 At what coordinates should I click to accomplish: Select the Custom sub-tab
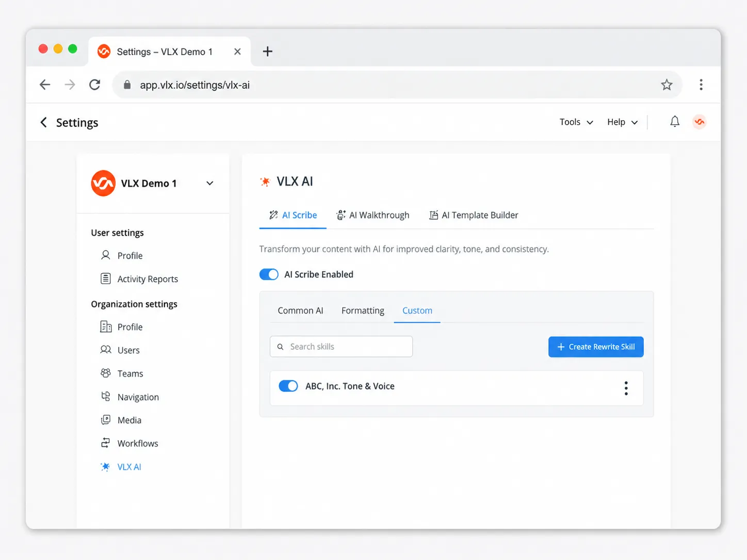(417, 310)
